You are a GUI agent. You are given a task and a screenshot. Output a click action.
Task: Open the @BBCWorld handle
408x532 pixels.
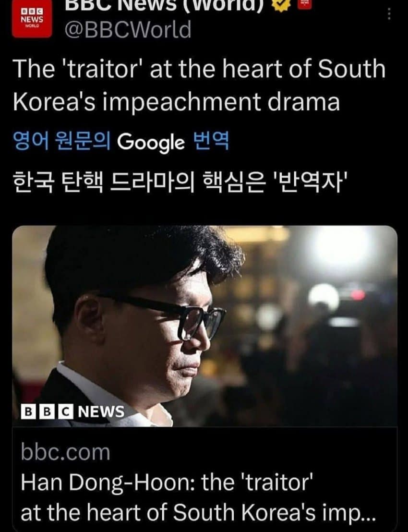(x=128, y=29)
